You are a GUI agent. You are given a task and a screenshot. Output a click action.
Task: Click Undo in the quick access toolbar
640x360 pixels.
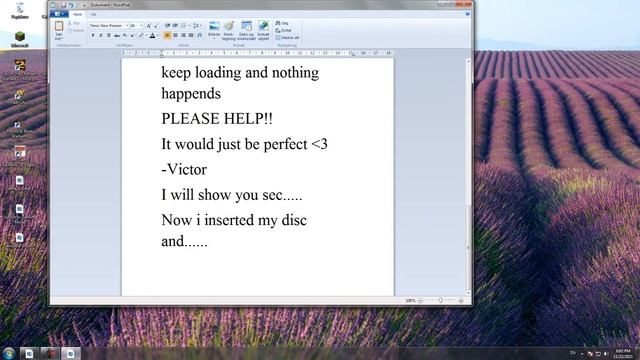tap(71, 5)
